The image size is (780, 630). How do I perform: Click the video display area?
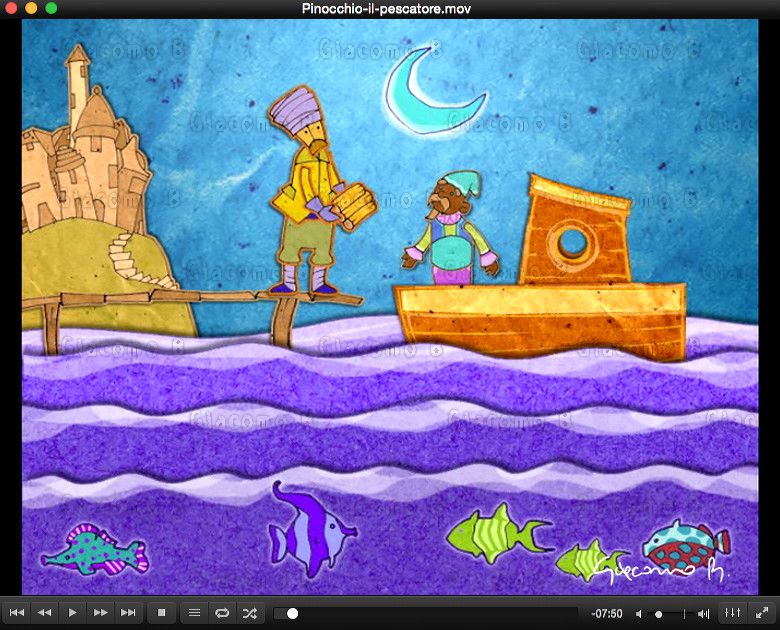390,307
